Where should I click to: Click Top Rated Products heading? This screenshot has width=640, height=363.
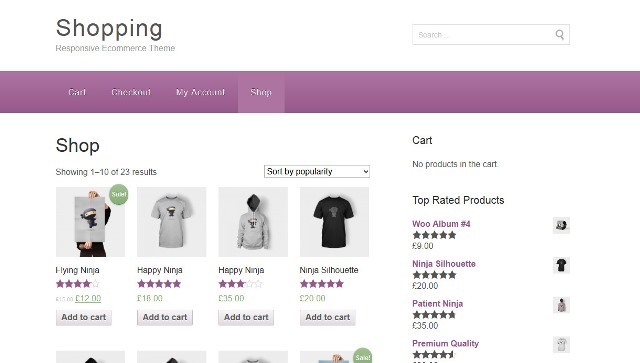(x=458, y=200)
